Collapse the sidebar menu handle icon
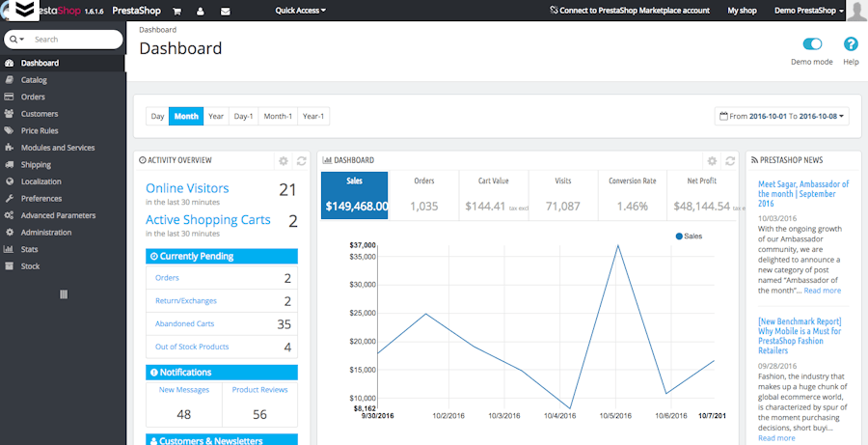Image resolution: width=868 pixels, height=445 pixels. (x=63, y=294)
